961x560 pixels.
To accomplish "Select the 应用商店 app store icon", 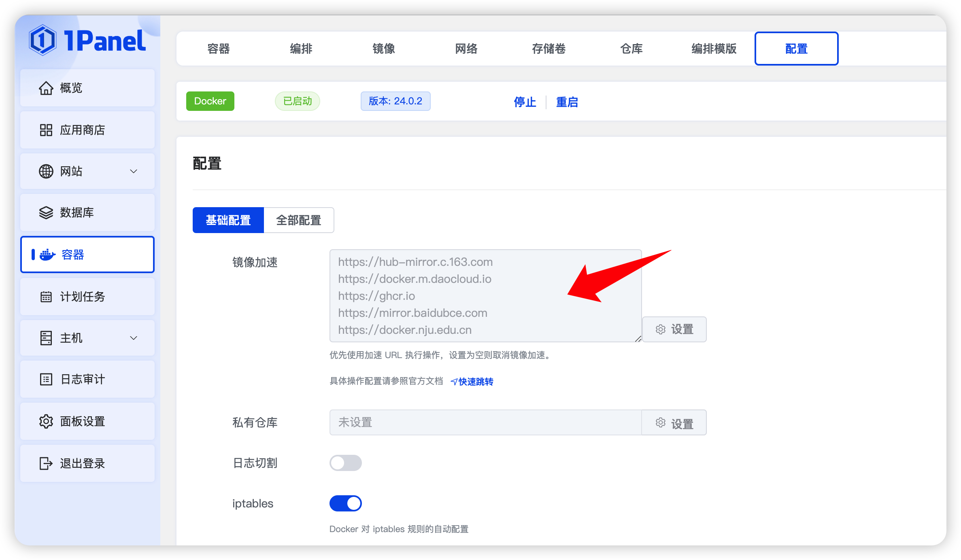I will coord(46,130).
